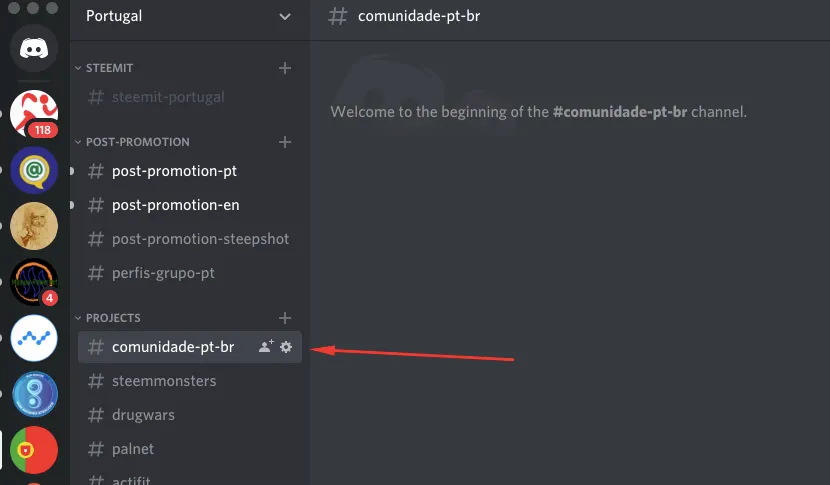Open the steemit-portugal channel

[x=168, y=97]
